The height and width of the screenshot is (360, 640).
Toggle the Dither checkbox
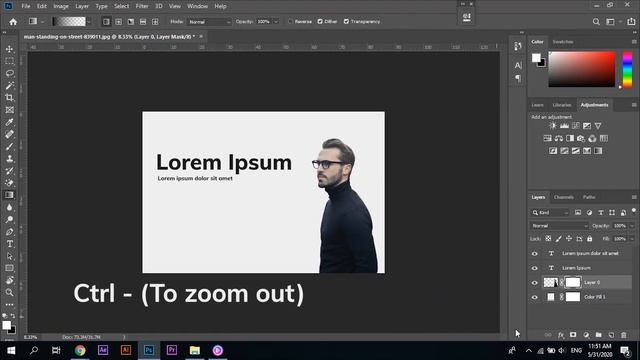click(320, 22)
